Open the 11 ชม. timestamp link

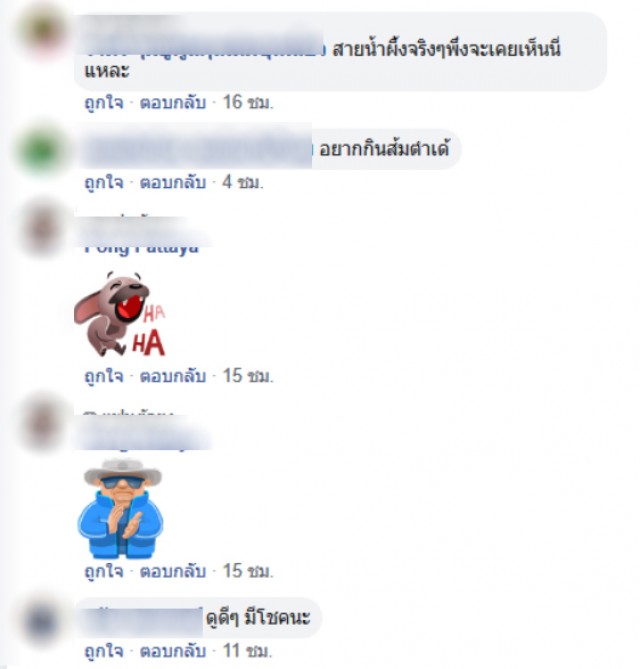247,651
